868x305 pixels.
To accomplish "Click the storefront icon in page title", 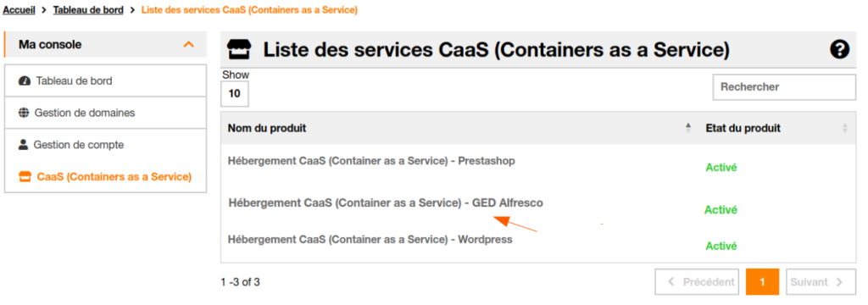I will click(x=239, y=50).
